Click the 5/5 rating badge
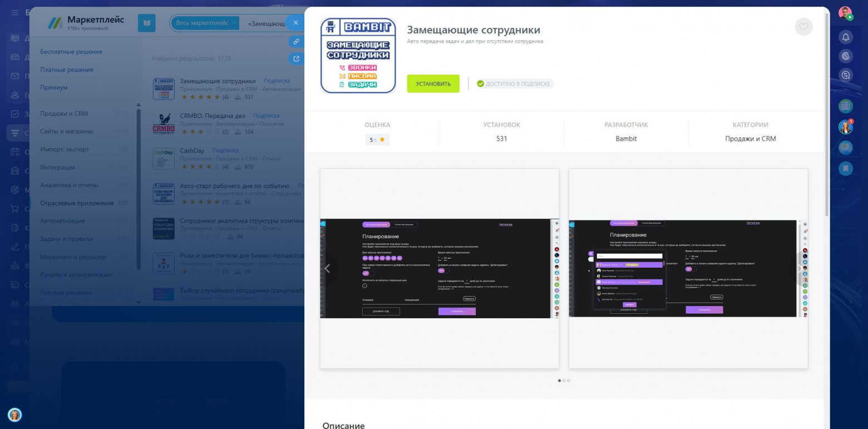This screenshot has width=868, height=429. pyautogui.click(x=377, y=140)
